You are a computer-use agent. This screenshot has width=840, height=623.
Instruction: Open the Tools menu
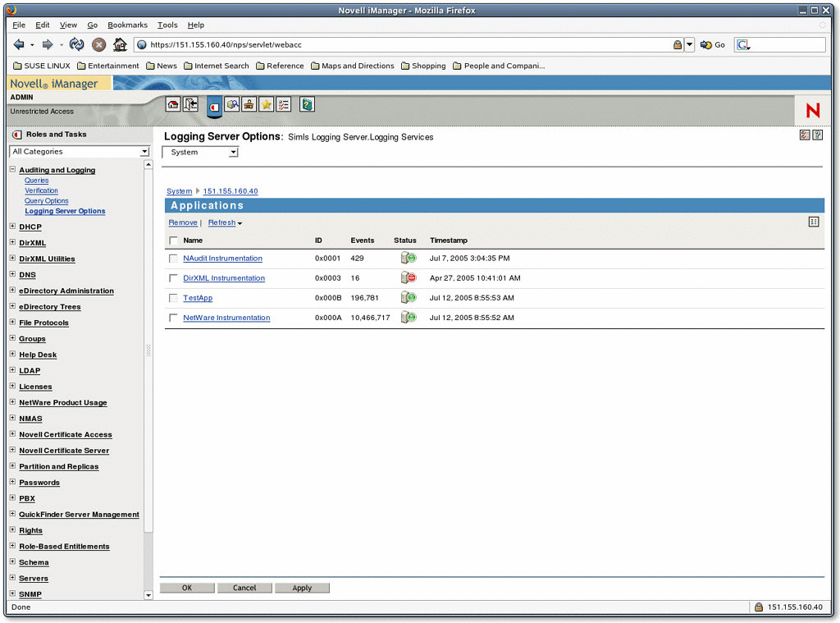(167, 25)
